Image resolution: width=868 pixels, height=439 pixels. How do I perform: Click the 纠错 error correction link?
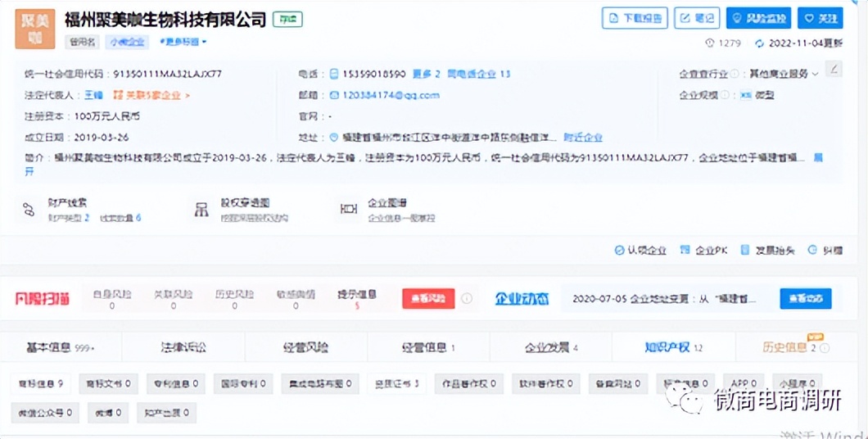pyautogui.click(x=825, y=251)
